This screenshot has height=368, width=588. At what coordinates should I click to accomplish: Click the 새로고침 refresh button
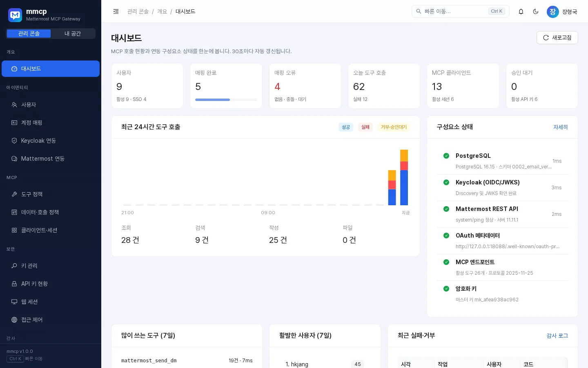557,38
